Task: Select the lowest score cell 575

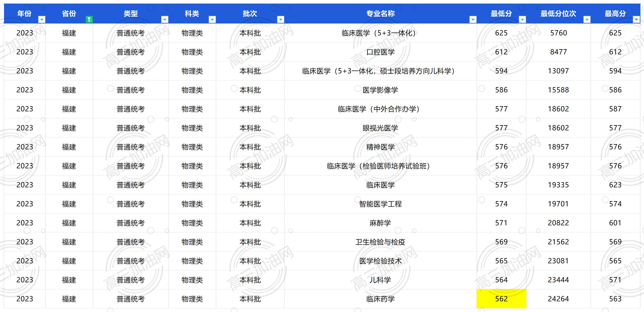Action: (x=502, y=185)
